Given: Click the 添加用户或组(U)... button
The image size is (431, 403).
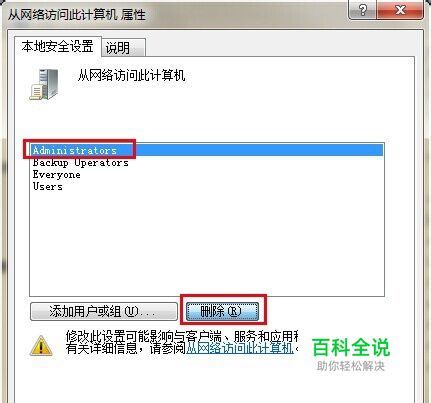Looking at the screenshot, I should click(x=104, y=311).
